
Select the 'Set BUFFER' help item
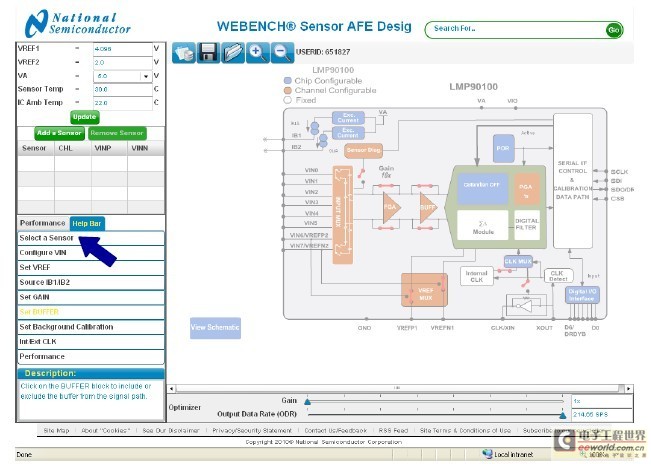pyautogui.click(x=91, y=312)
